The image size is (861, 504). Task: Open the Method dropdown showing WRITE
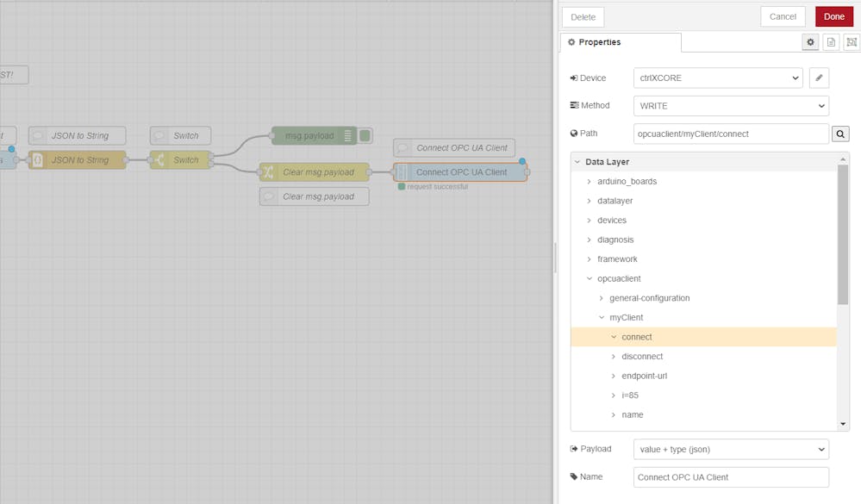(731, 106)
